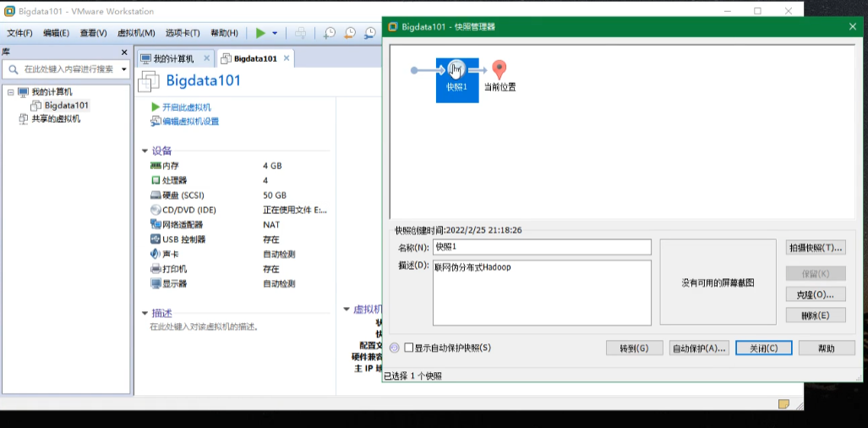Click the NAT network value
The height and width of the screenshot is (428, 868).
coord(271,225)
